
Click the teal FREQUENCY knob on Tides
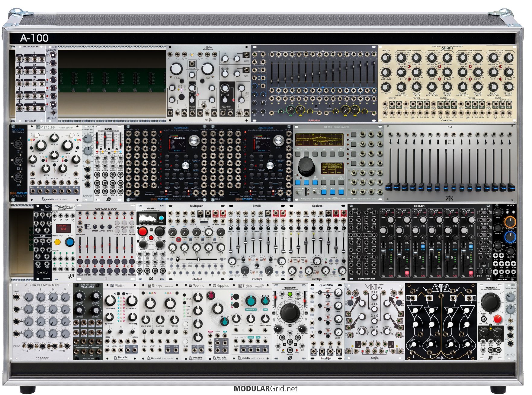[x=251, y=301]
